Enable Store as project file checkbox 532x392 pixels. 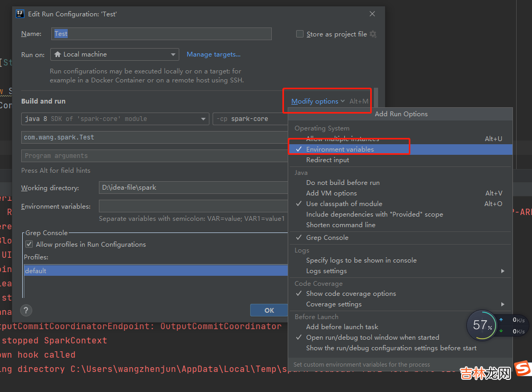pos(300,34)
